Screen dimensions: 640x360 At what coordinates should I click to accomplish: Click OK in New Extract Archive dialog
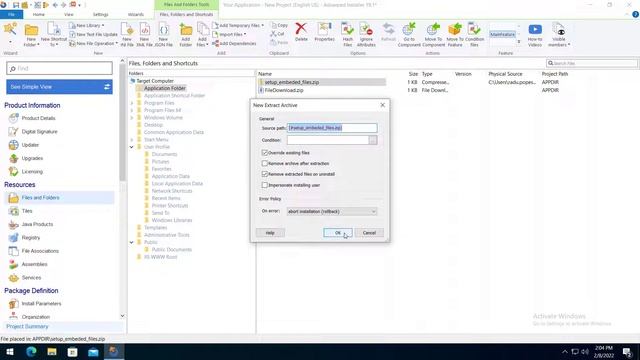338,233
